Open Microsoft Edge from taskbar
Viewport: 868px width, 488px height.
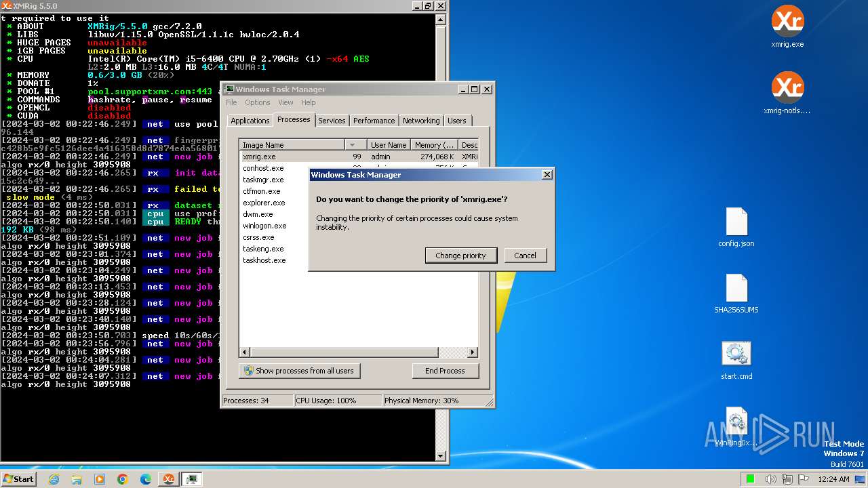tap(146, 479)
